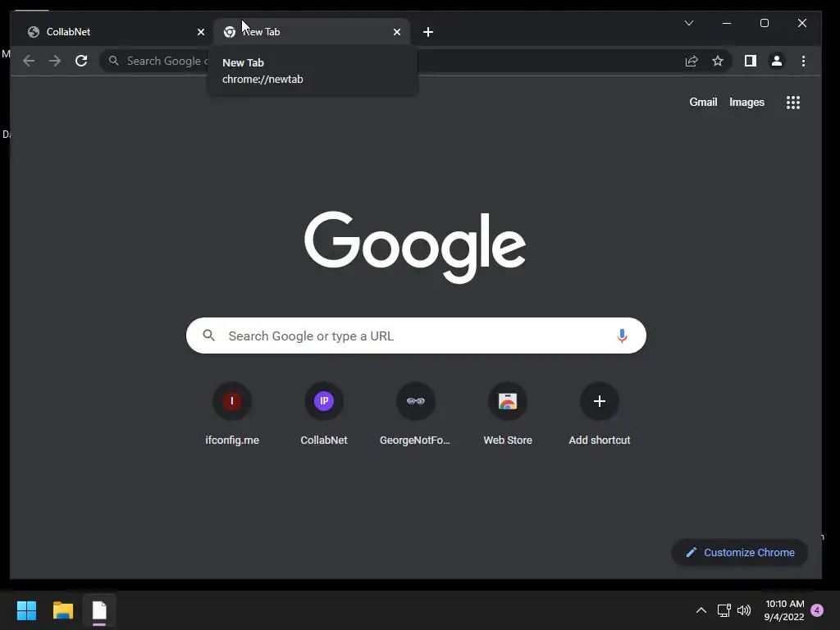Click Customize Chrome button
Screen dimensions: 840x630
pos(740,552)
